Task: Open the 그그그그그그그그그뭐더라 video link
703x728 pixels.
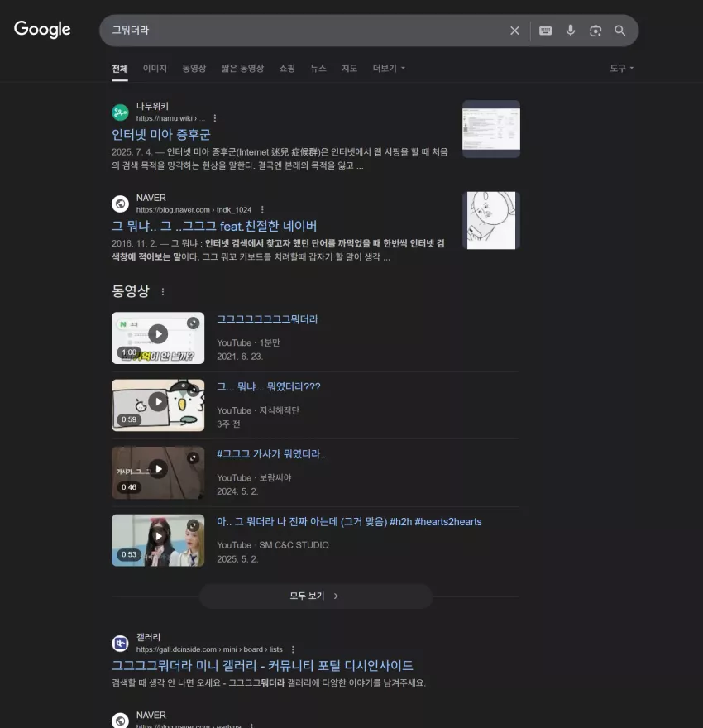Action: coord(268,319)
